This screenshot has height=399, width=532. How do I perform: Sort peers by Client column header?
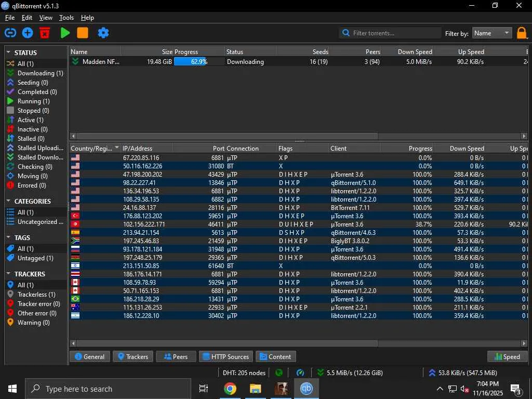354,148
